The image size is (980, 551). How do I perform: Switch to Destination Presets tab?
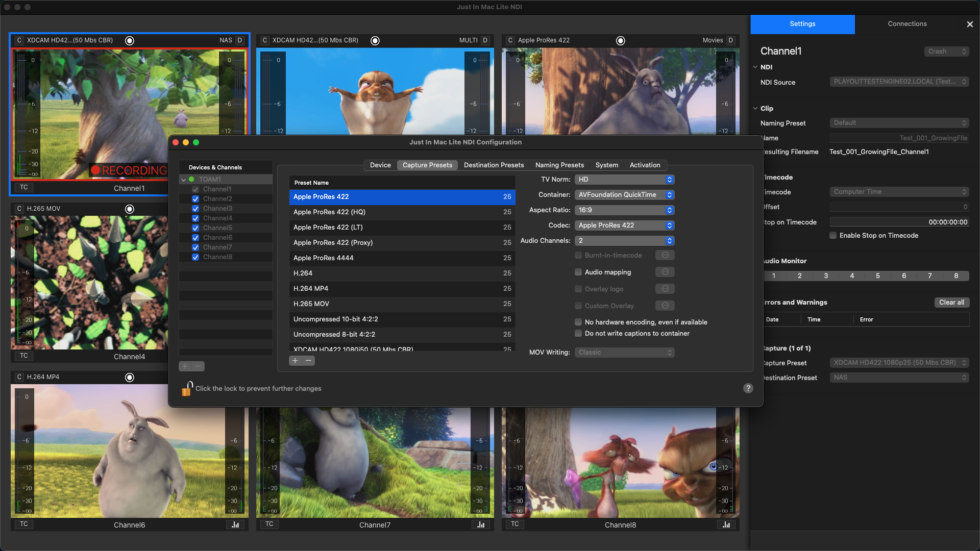click(x=494, y=165)
